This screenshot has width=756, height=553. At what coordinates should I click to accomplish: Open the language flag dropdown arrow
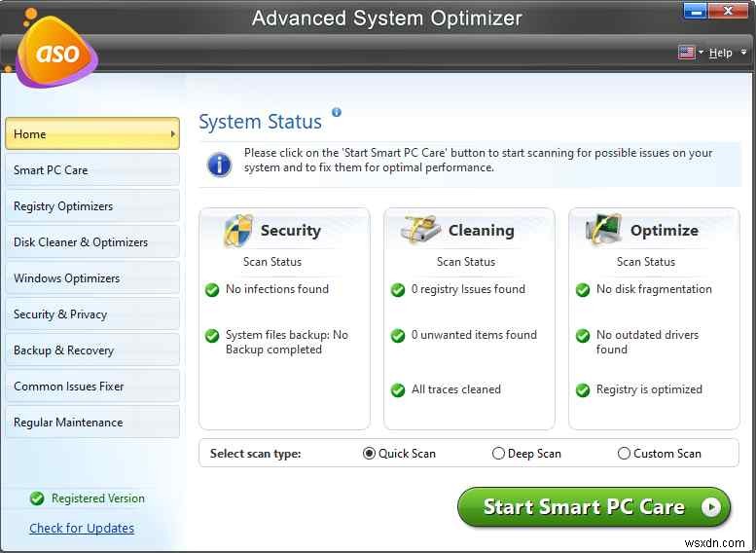pyautogui.click(x=701, y=52)
